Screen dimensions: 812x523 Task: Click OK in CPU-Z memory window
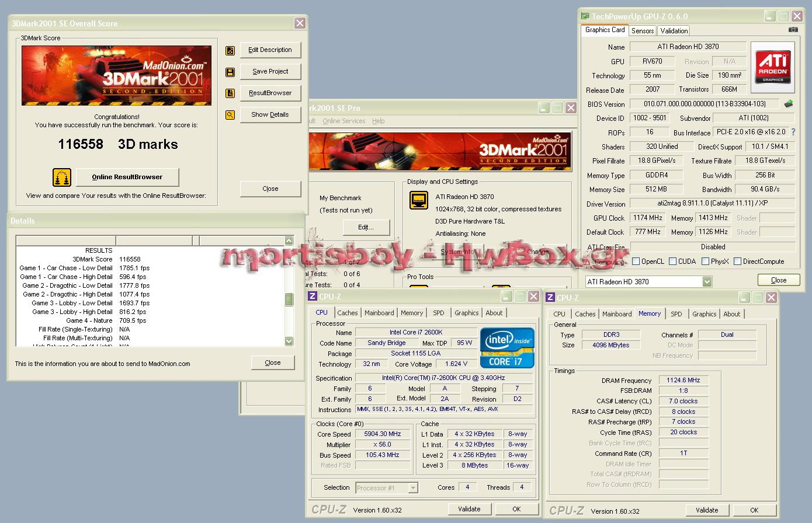(x=754, y=510)
